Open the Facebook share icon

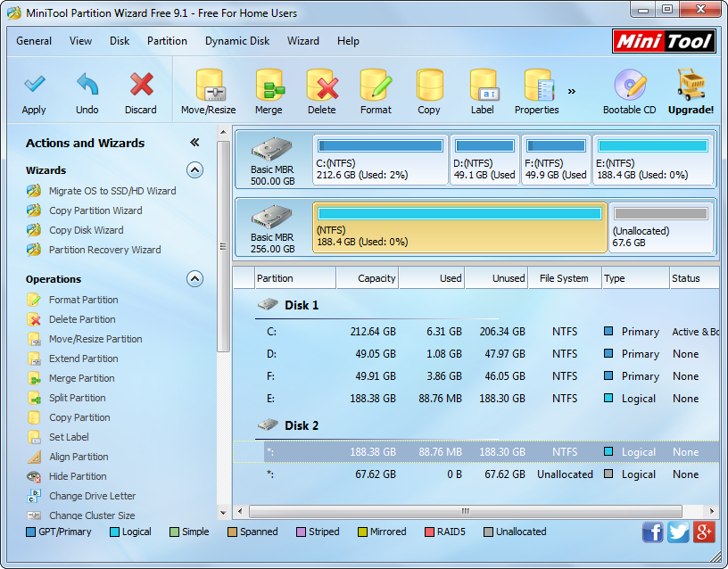coord(653,532)
